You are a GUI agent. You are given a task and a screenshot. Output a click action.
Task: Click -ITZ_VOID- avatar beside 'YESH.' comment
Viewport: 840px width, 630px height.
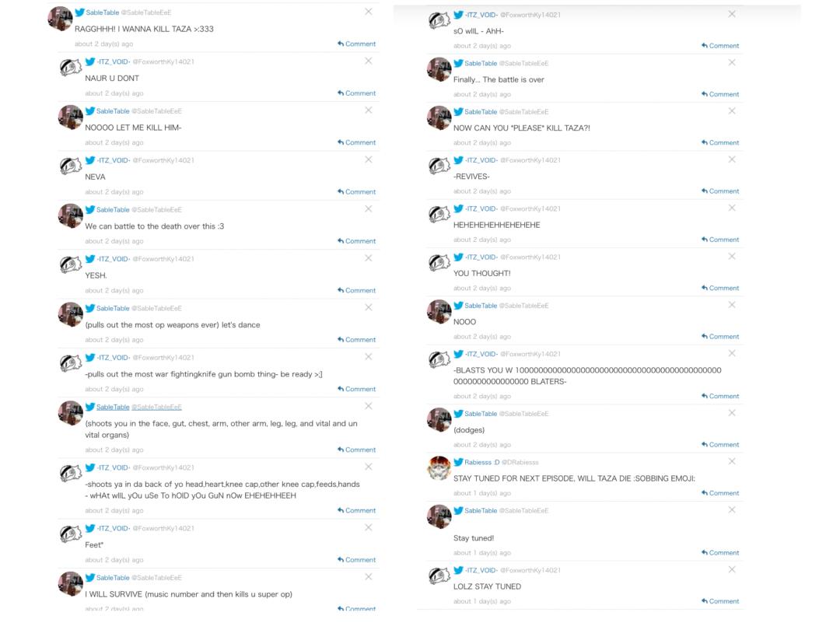click(71, 265)
